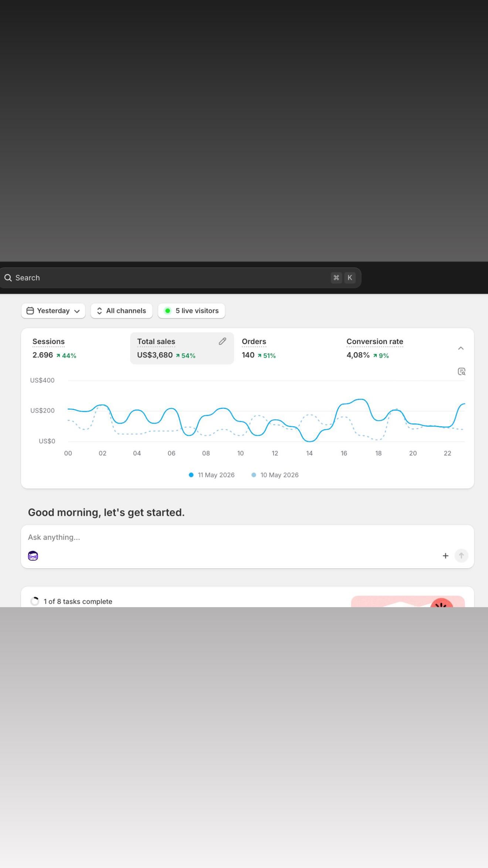Image resolution: width=488 pixels, height=868 pixels.
Task: Collapse the analytics chart with the chevron
Action: coord(461,348)
